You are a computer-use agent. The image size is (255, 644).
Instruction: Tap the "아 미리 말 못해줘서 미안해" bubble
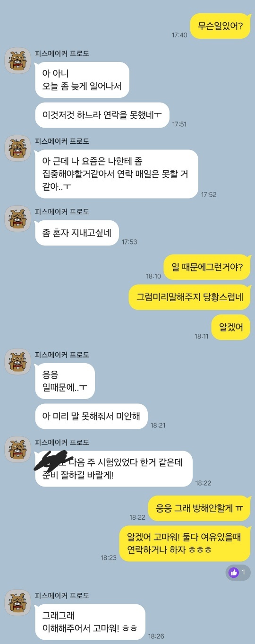tap(91, 416)
